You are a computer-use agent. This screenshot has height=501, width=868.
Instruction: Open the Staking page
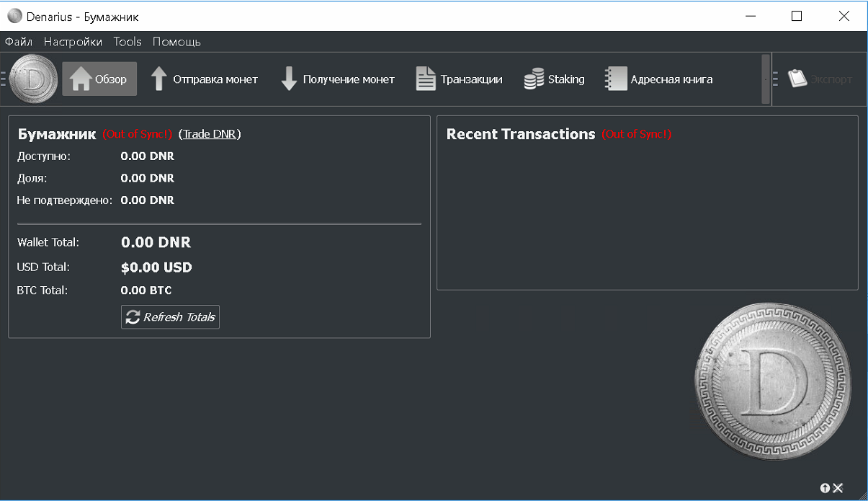click(554, 79)
